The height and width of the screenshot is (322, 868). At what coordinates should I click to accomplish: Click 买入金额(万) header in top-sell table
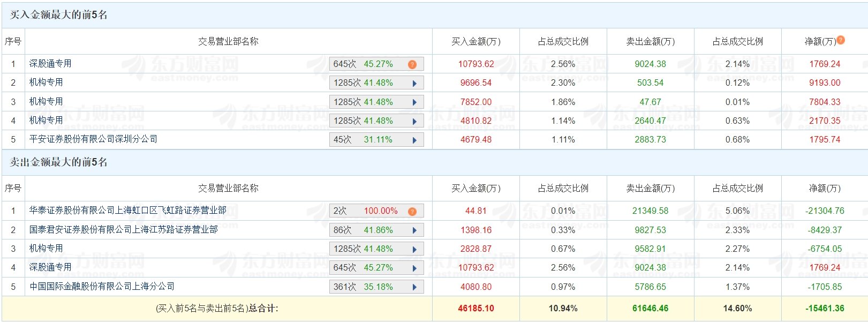[476, 189]
